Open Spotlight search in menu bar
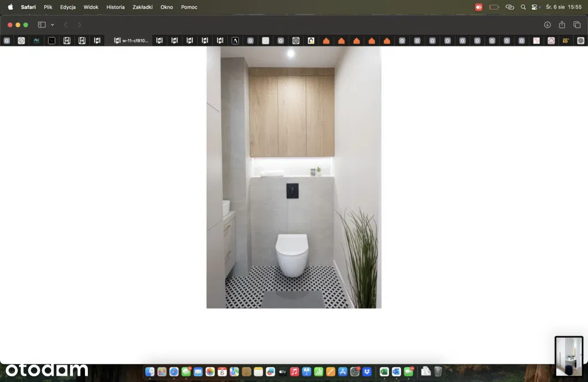The image size is (588, 382). (x=523, y=7)
